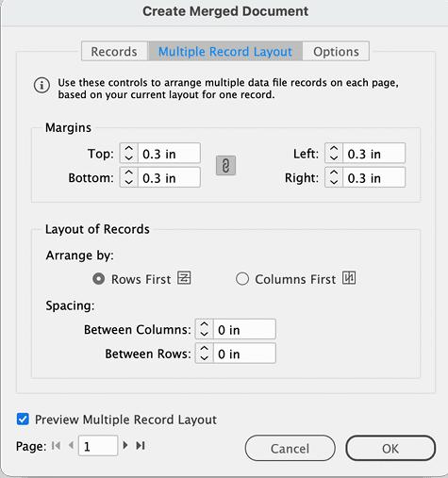448x478 pixels.
Task: Go to first page arrow icon
Action: tap(56, 446)
